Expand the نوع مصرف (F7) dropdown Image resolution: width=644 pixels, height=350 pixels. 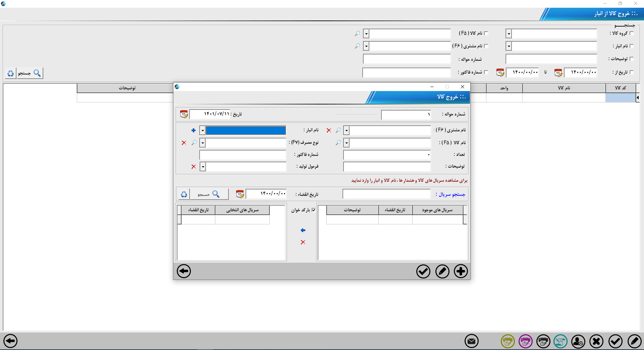pyautogui.click(x=202, y=143)
